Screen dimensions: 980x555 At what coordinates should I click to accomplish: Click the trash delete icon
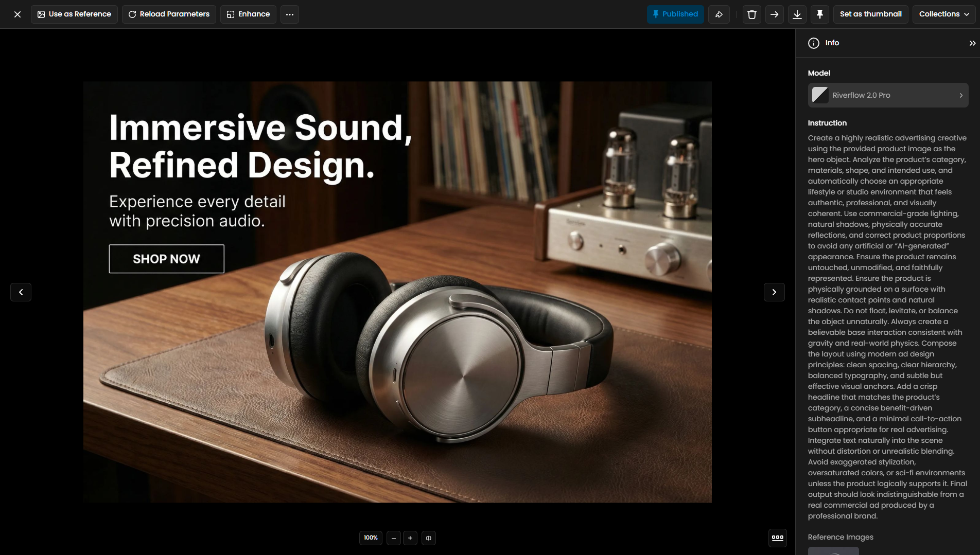click(751, 14)
